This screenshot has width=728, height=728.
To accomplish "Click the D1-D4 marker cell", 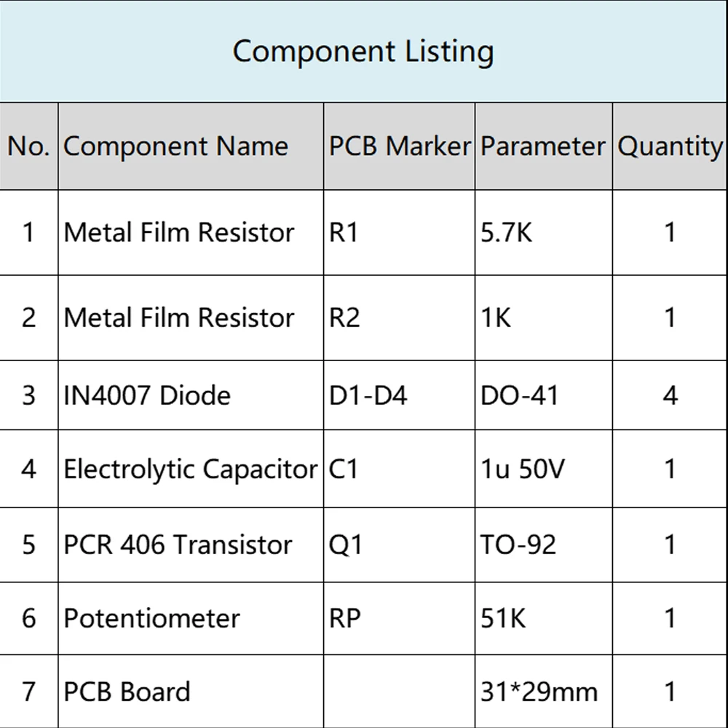I will point(399,395).
